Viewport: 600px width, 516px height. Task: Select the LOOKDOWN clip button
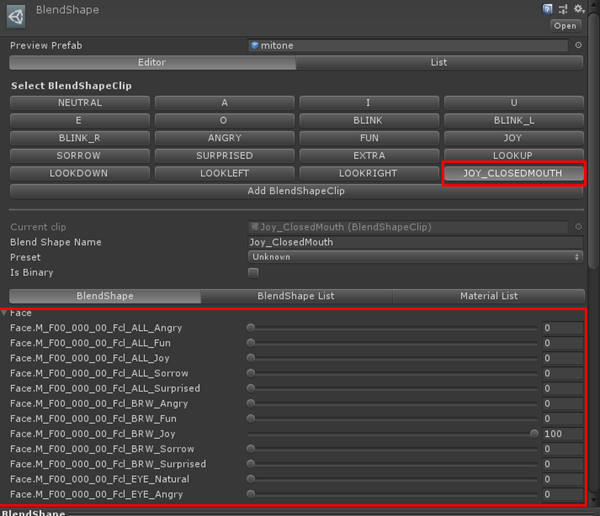coord(80,173)
